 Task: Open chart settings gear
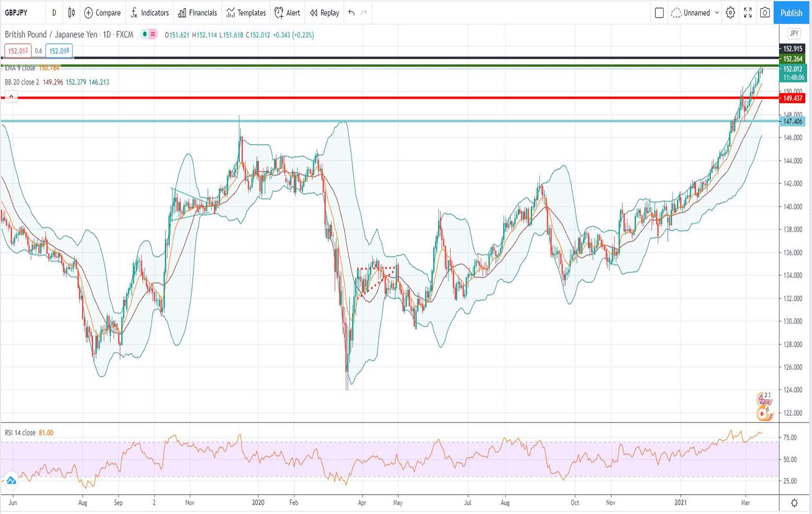click(x=730, y=13)
